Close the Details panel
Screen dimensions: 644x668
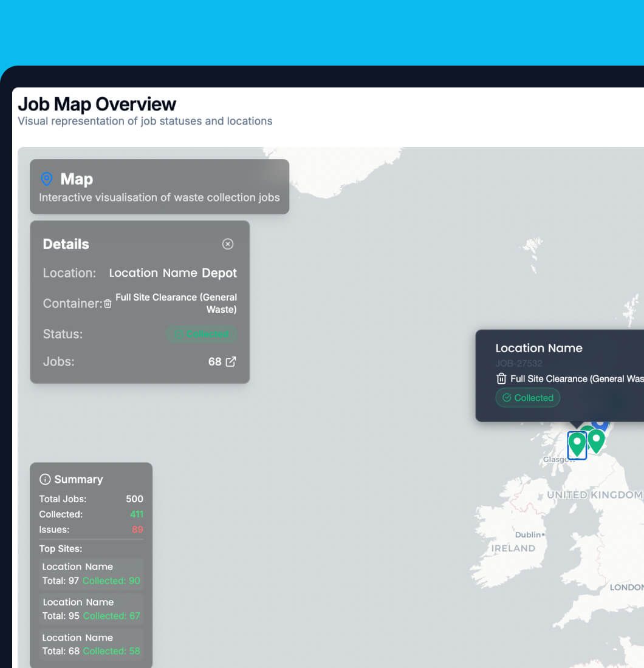[x=228, y=244]
